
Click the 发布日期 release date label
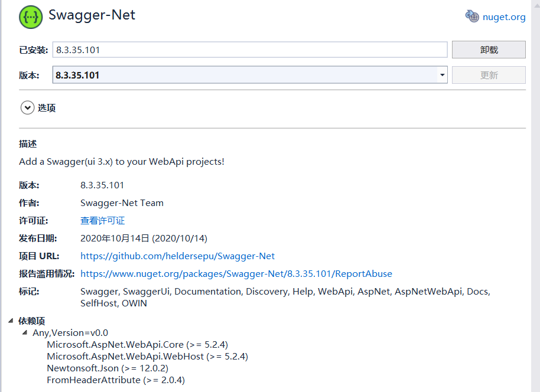coord(38,238)
